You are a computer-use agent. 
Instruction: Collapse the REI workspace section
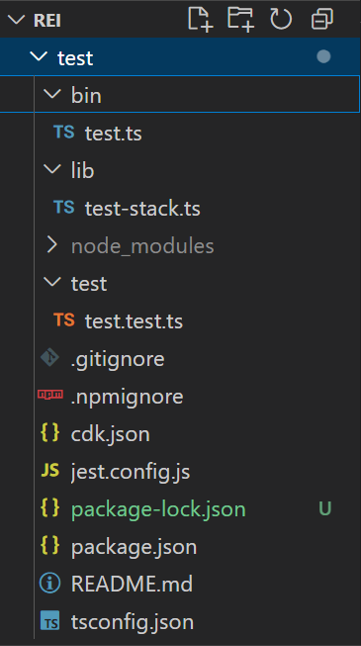16,20
